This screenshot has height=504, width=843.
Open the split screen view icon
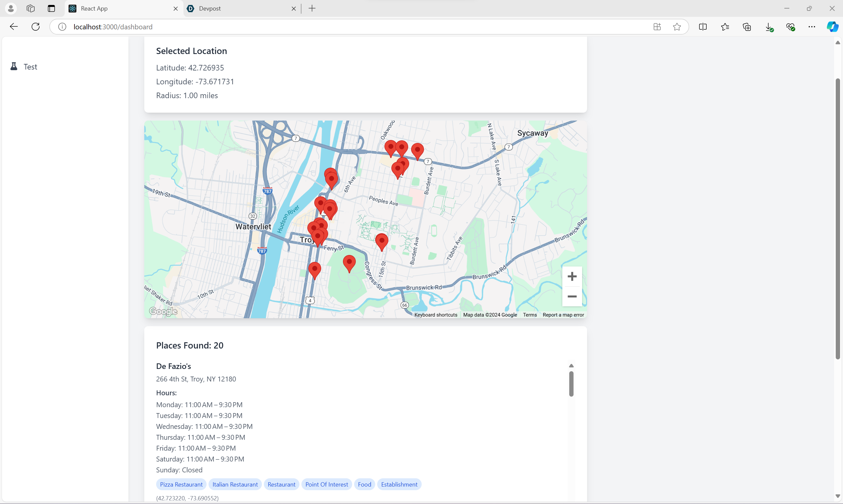pyautogui.click(x=703, y=27)
